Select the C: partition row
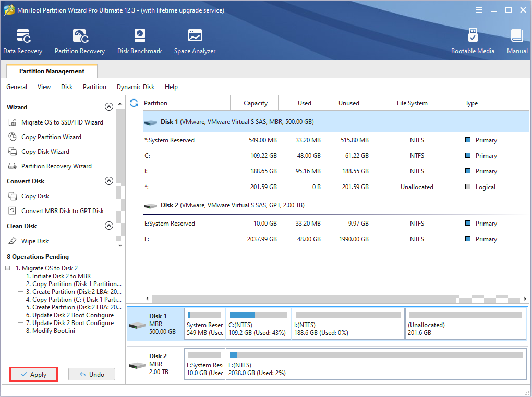 pos(336,156)
